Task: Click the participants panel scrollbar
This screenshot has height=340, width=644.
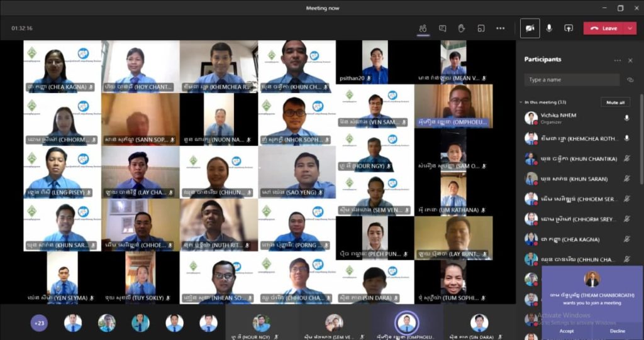Action: tap(641, 140)
